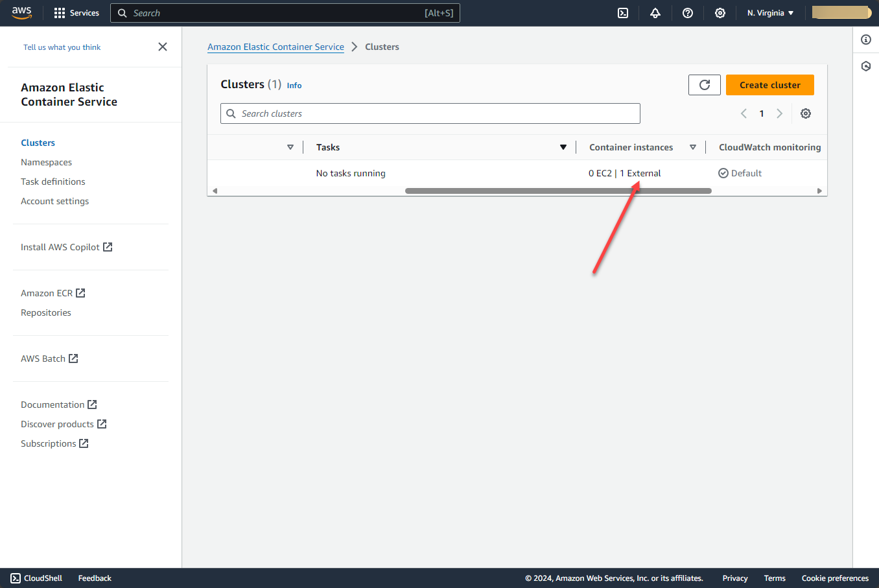Open Account settings in the sidebar

(x=55, y=201)
